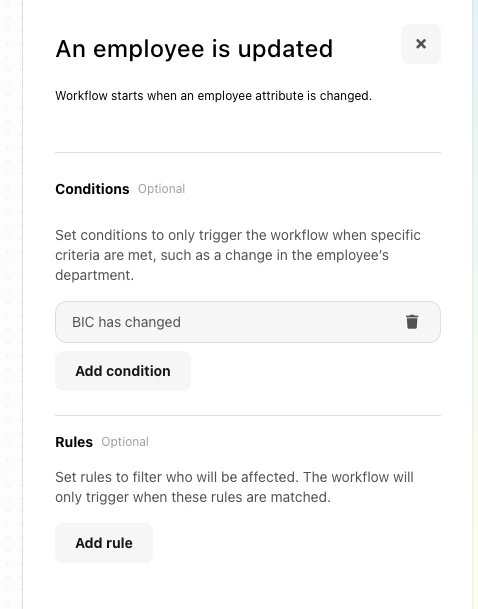Viewport: 478px width, 609px height.
Task: Click blank space right of Add condition
Action: click(x=315, y=371)
